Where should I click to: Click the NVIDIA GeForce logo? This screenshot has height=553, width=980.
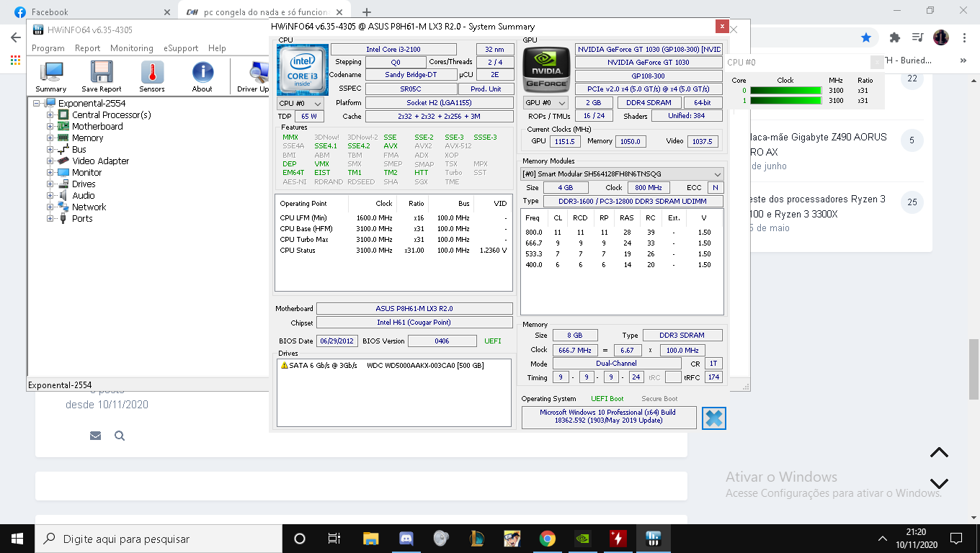coord(545,70)
